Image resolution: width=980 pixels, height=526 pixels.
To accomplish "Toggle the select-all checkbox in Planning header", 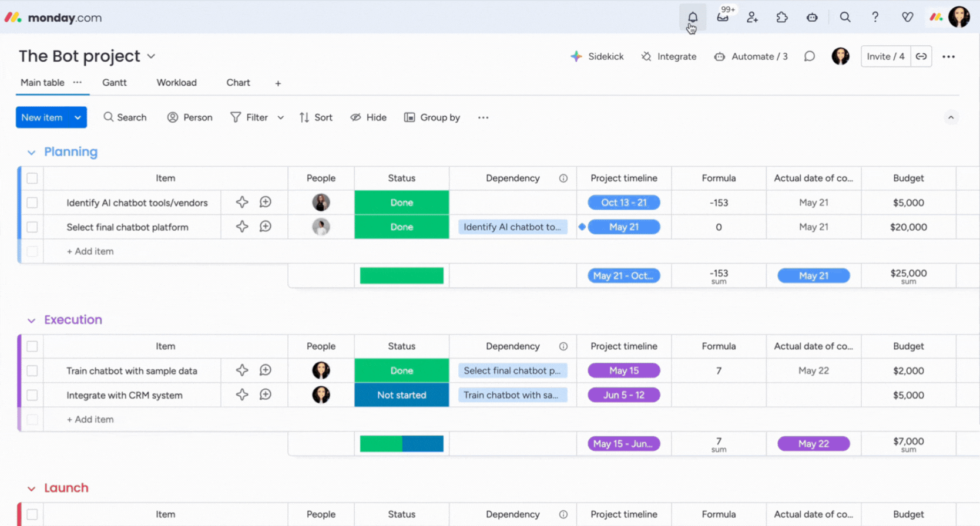I will pyautogui.click(x=32, y=178).
